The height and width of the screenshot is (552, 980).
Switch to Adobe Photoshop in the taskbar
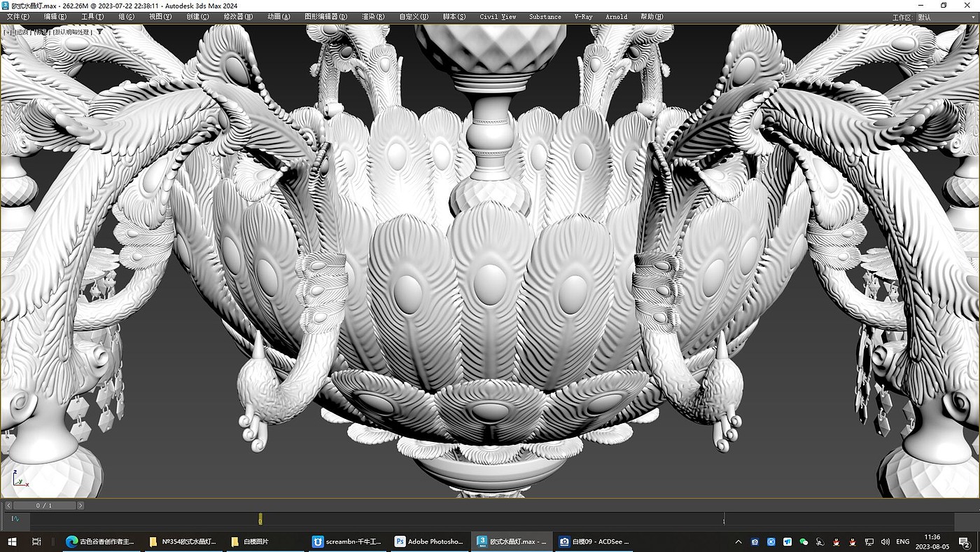429,541
